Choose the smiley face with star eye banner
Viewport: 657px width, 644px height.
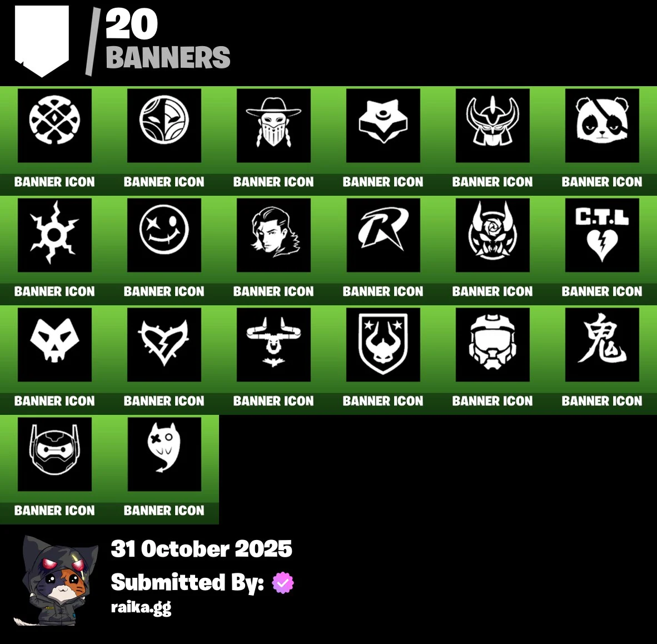(x=165, y=235)
